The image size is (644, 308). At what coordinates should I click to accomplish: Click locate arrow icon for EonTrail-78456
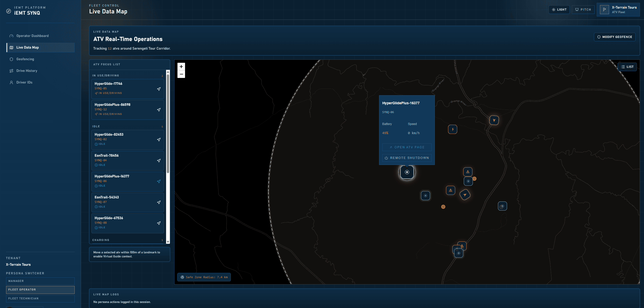pyautogui.click(x=159, y=160)
